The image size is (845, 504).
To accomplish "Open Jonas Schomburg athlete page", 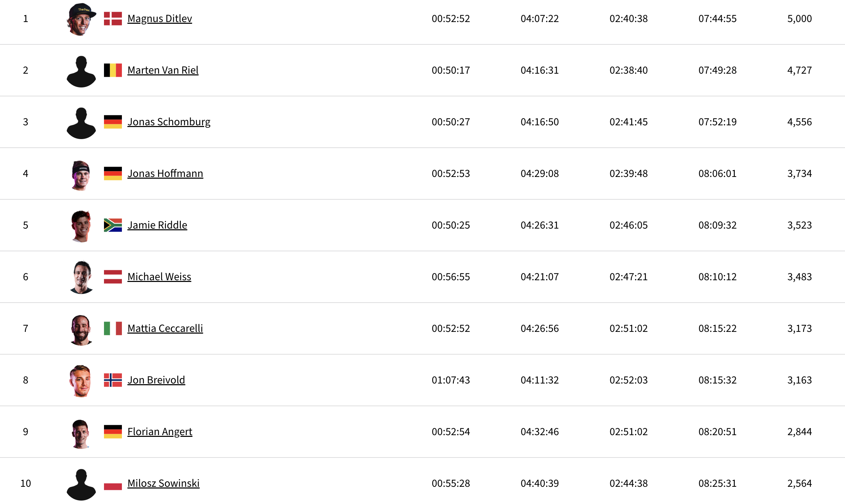I will tap(169, 122).
